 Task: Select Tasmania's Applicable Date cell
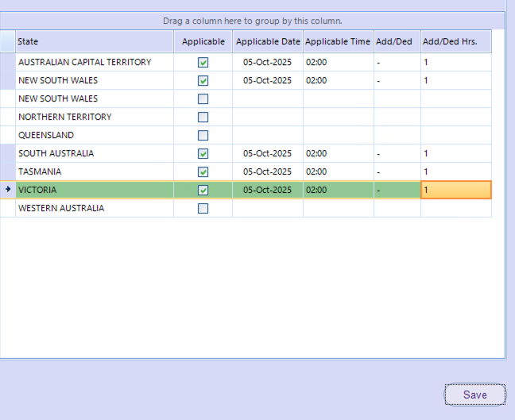click(x=268, y=171)
